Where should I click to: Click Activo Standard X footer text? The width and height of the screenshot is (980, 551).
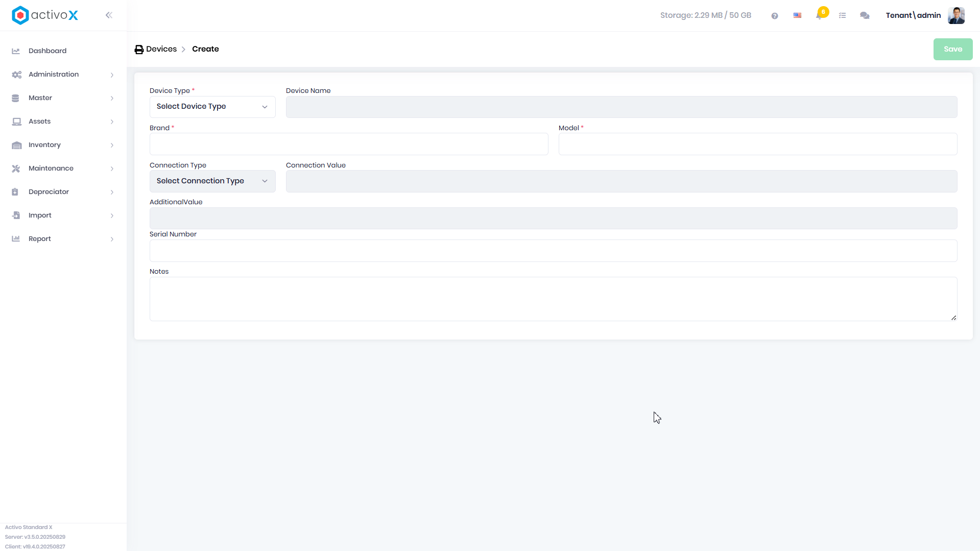tap(29, 528)
